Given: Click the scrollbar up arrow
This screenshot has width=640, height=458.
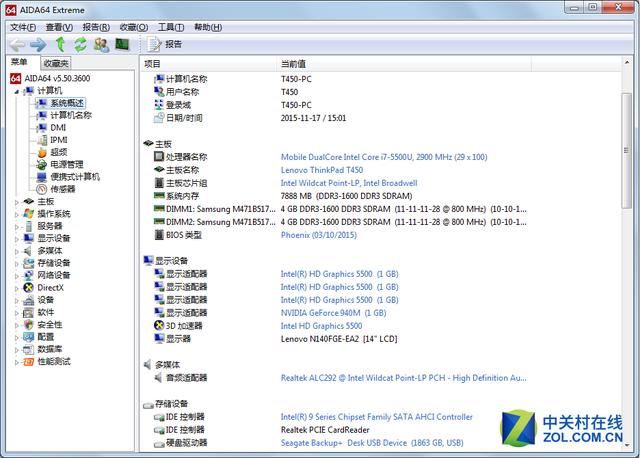Looking at the screenshot, I should [x=627, y=62].
